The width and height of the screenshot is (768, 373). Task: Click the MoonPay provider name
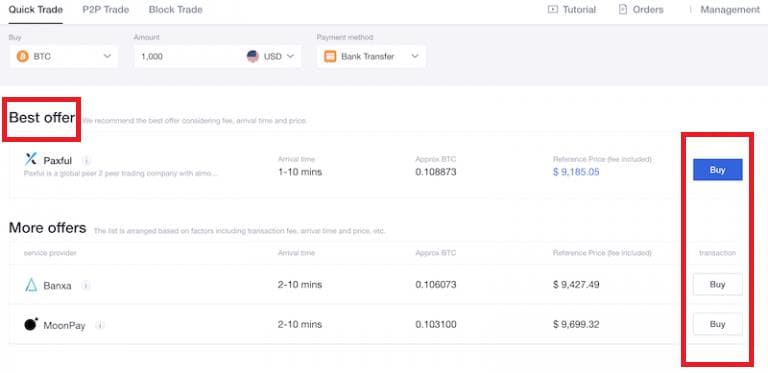pyautogui.click(x=64, y=326)
